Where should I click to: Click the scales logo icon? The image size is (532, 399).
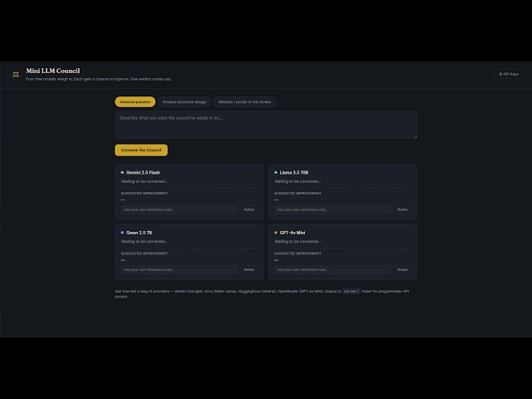pos(16,74)
